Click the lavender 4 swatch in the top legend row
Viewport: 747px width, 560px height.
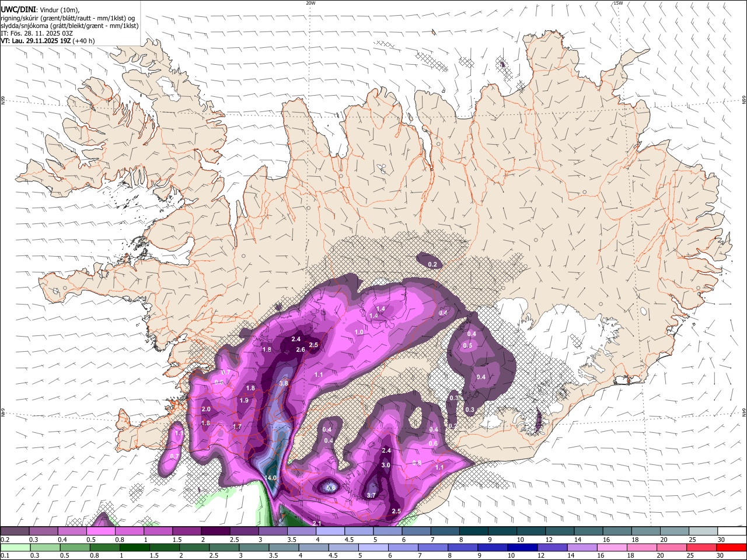click(x=330, y=531)
